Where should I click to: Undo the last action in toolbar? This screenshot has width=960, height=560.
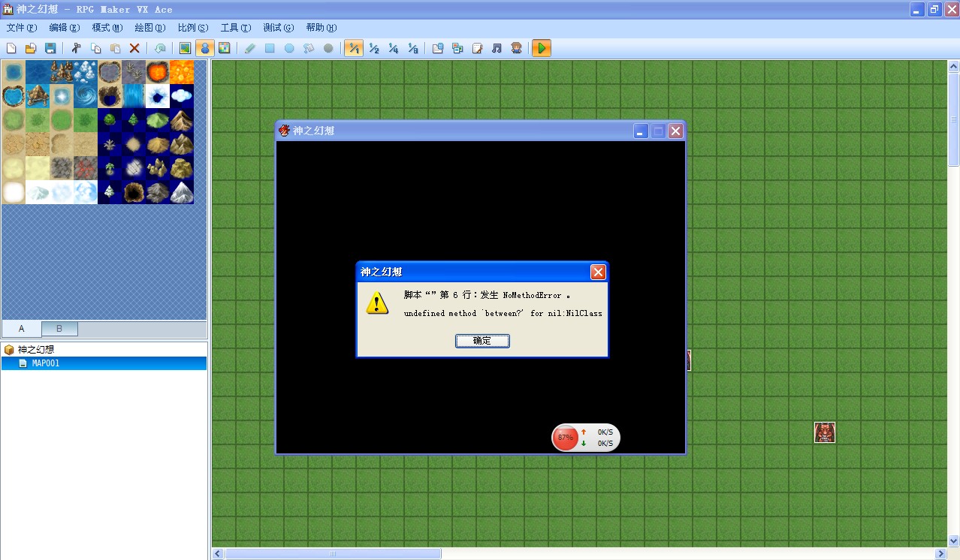point(160,49)
